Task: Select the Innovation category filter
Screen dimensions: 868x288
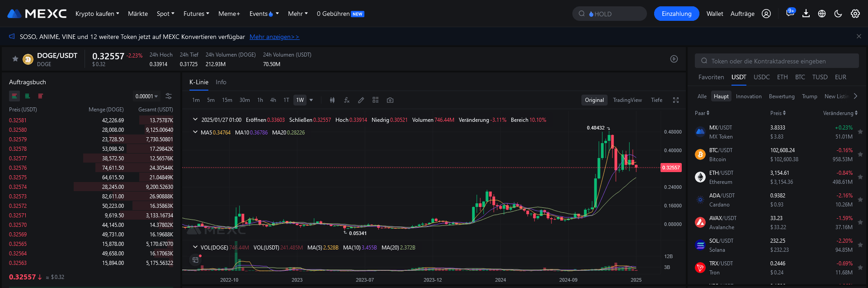Action: (x=749, y=96)
